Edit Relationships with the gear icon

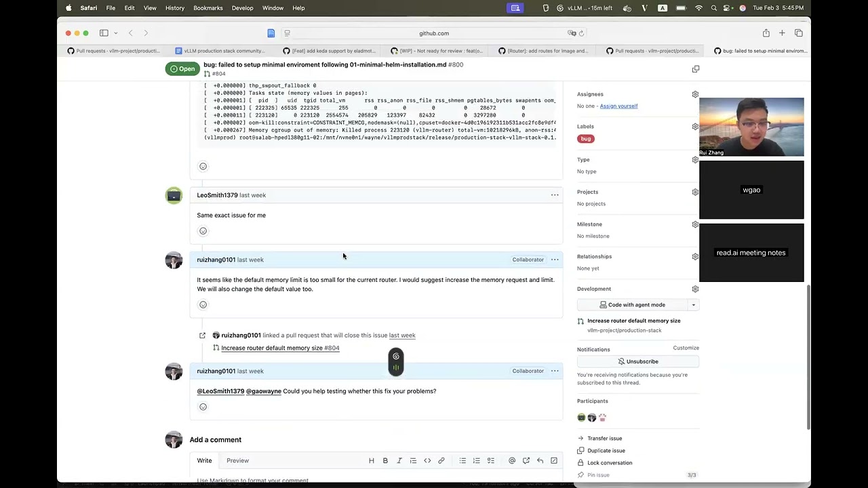coord(695,257)
